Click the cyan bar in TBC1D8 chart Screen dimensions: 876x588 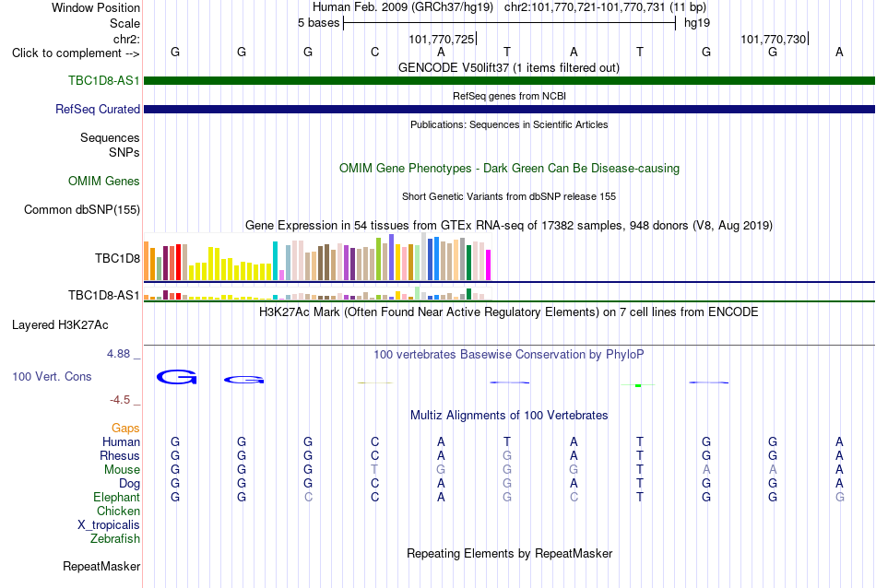[x=276, y=261]
